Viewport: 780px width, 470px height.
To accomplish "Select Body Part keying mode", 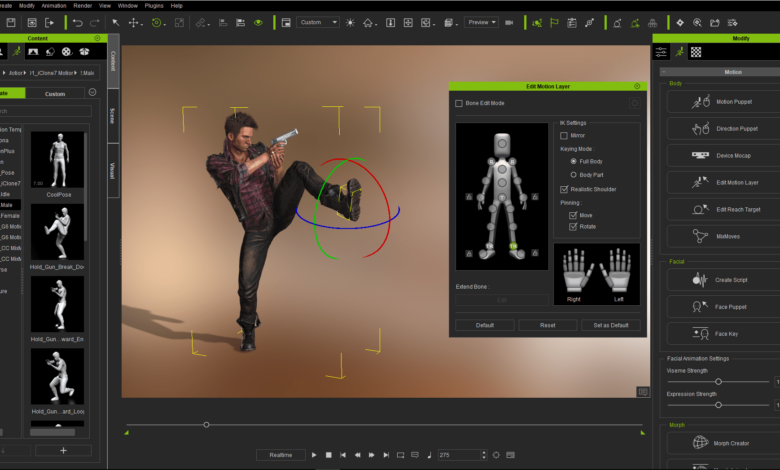I will (x=573, y=175).
